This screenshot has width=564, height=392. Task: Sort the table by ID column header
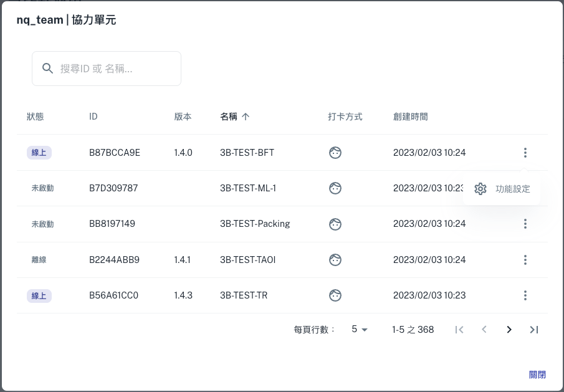[x=93, y=117]
